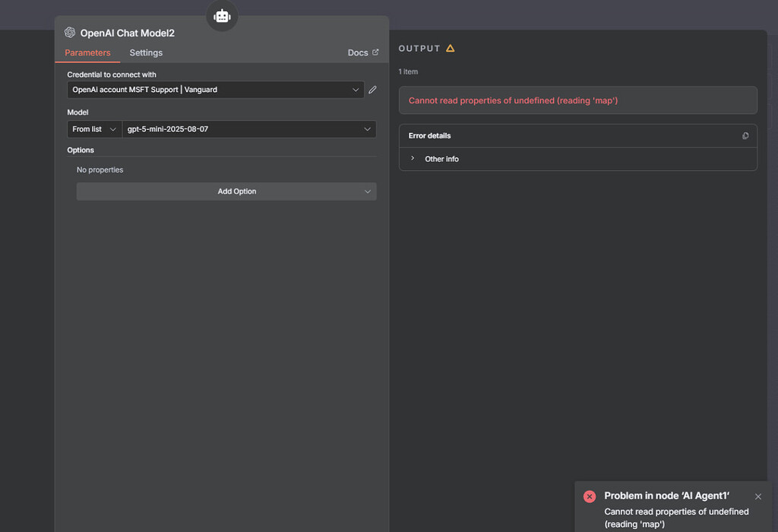This screenshot has width=778, height=532.
Task: Open the From list model source dropdown
Action: [93, 128]
